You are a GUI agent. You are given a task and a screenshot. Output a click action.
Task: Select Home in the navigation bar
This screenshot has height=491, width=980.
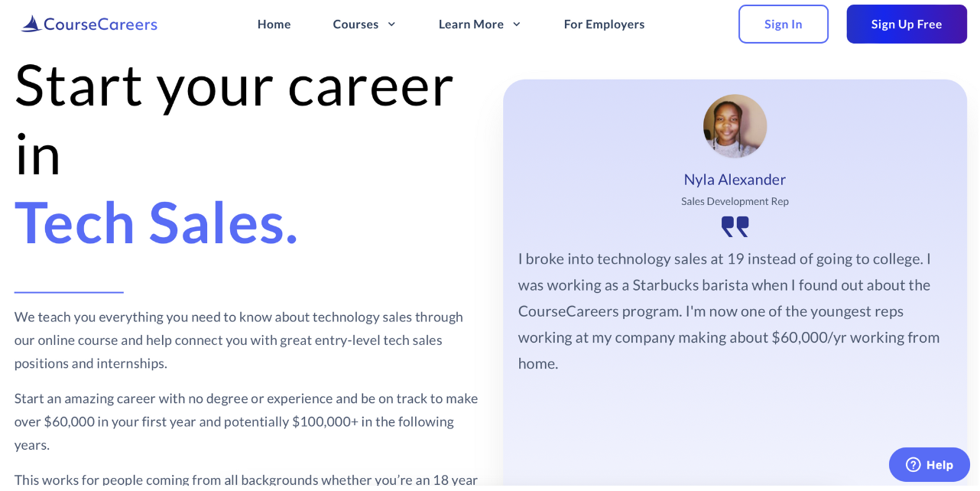[x=274, y=24]
